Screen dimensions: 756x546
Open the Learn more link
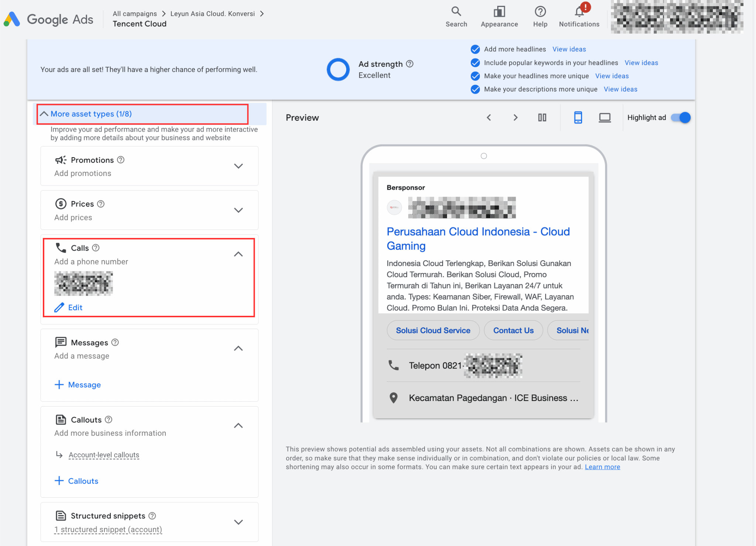point(602,467)
